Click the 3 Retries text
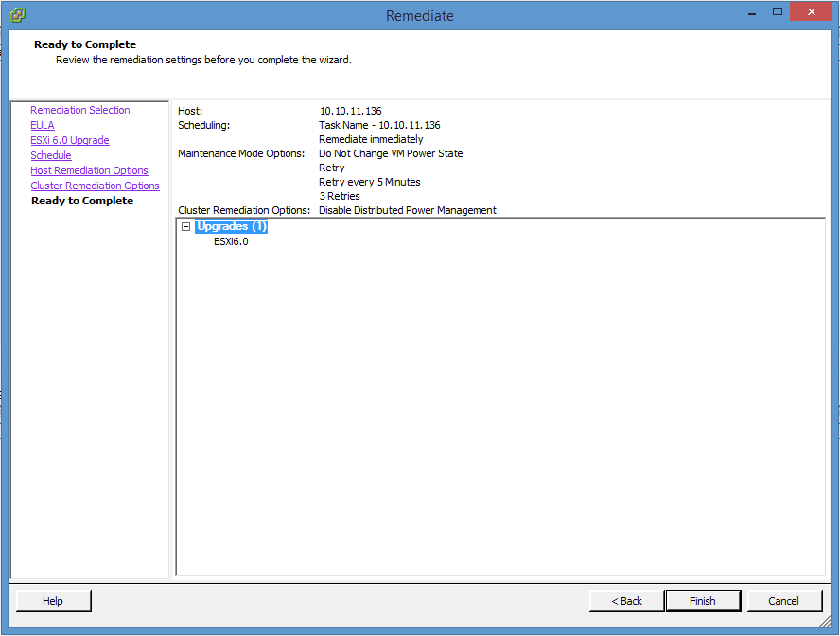 (x=340, y=196)
